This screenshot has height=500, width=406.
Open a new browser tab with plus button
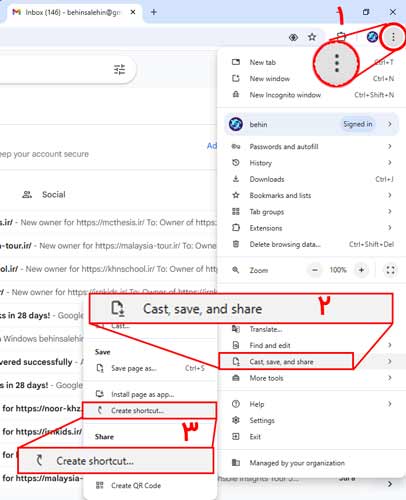click(154, 12)
